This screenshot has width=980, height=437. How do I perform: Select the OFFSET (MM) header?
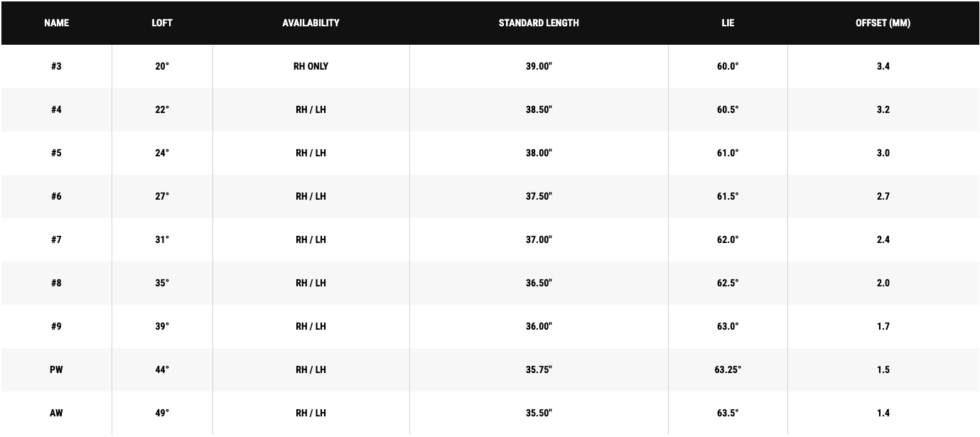tap(883, 23)
